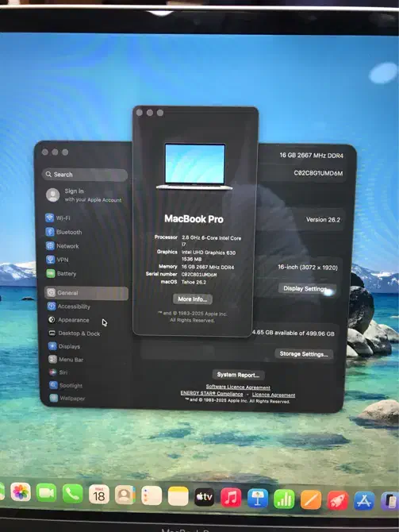399x532 pixels.
Task: Click the MacBook Pro title text
Action: (x=194, y=219)
